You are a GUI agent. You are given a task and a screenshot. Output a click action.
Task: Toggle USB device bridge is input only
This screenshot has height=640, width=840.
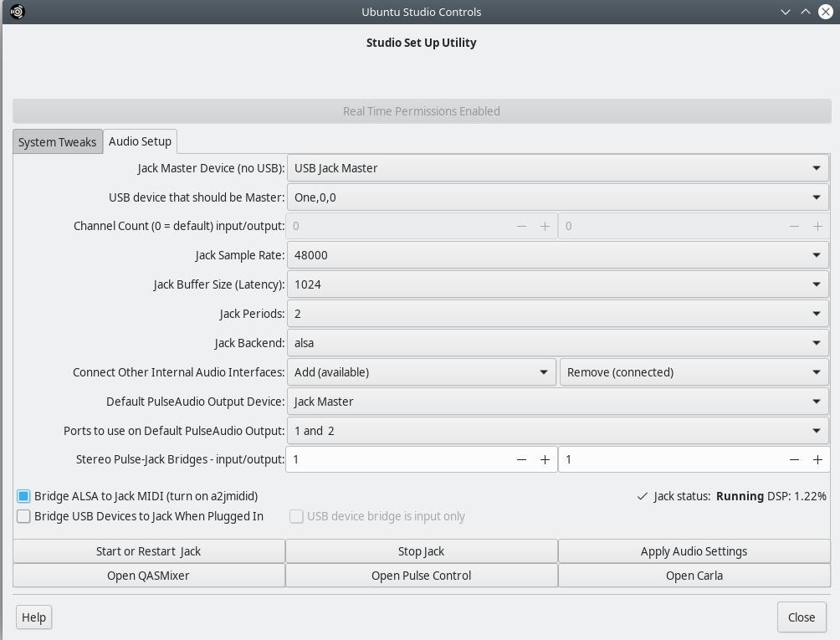point(296,516)
